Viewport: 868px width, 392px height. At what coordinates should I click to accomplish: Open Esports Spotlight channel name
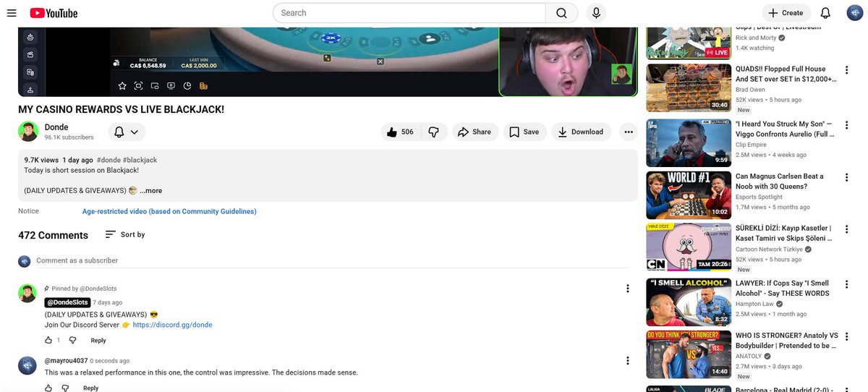click(x=759, y=197)
